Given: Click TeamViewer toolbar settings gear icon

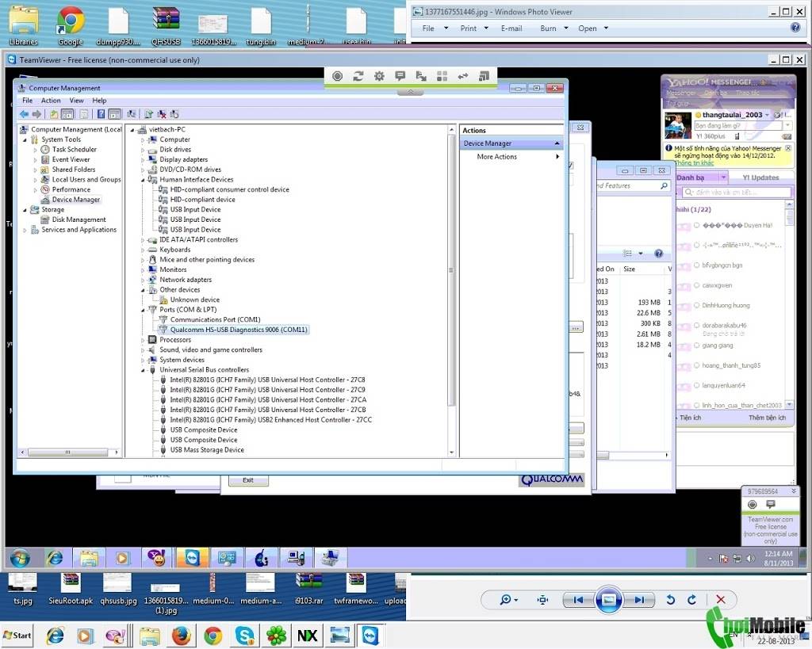Looking at the screenshot, I should tap(379, 76).
